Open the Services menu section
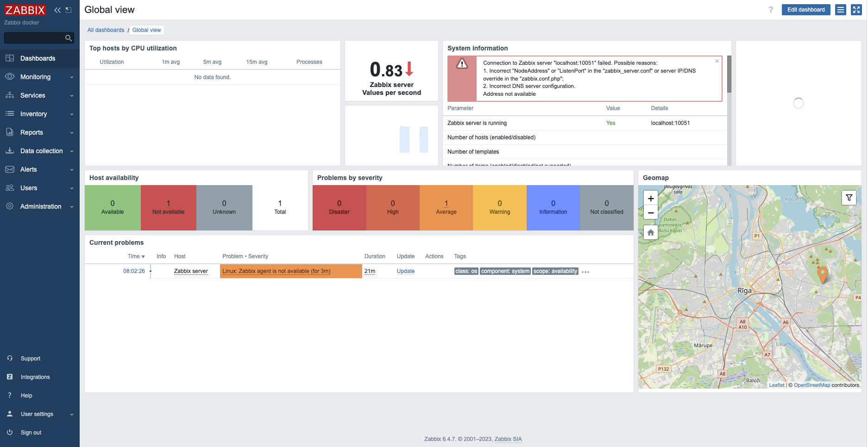868x447 pixels. (x=40, y=95)
